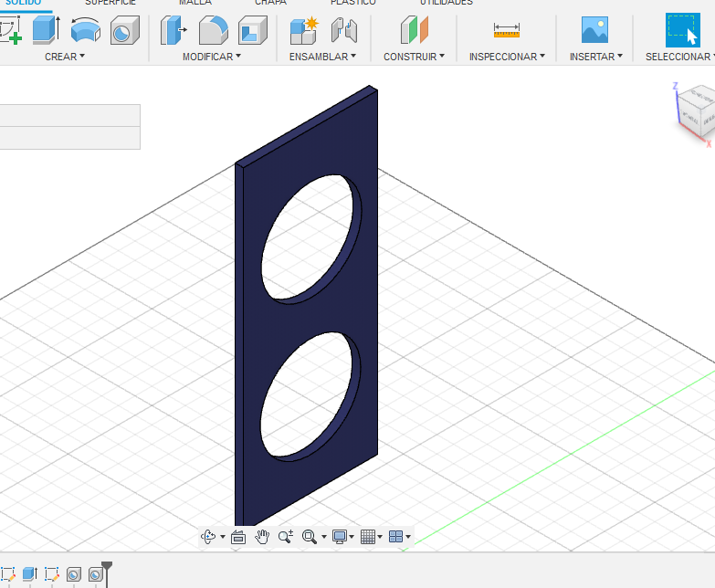Switch to the PLÁSTICO tab

click(353, 2)
